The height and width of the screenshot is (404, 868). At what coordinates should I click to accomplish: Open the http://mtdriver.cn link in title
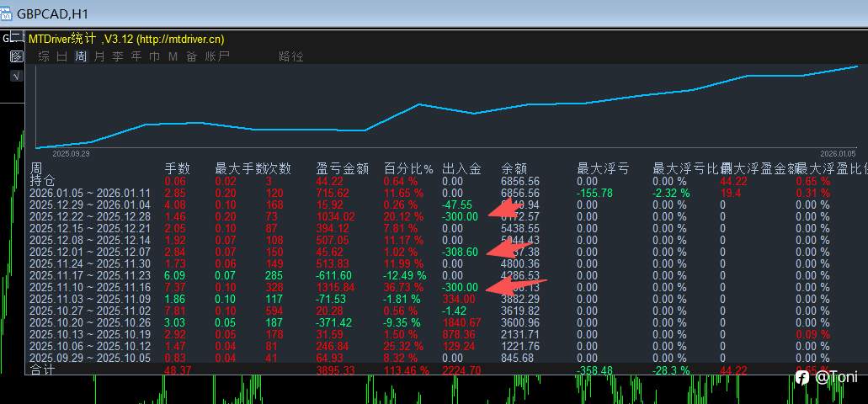pos(180,40)
